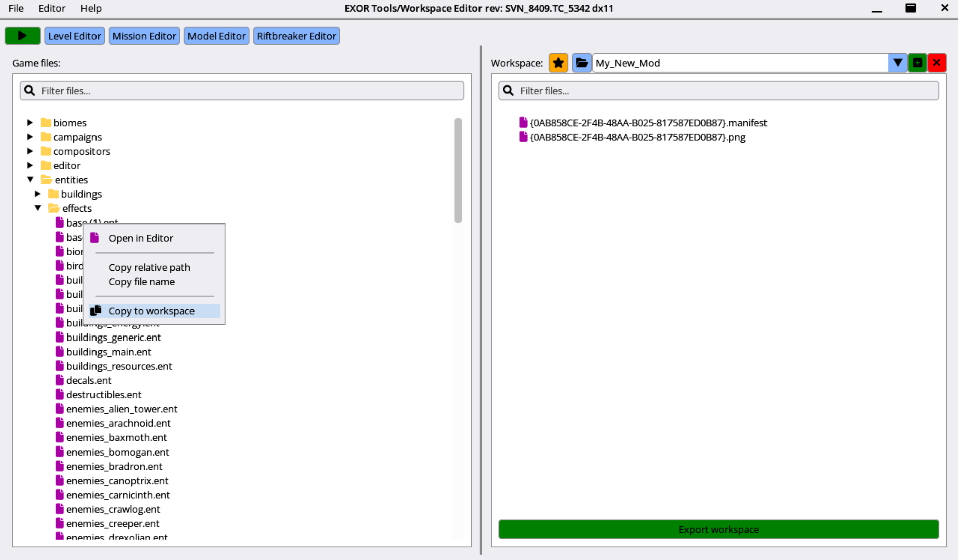Expand the campaigns folder arrow
The height and width of the screenshot is (560, 958).
[x=30, y=137]
